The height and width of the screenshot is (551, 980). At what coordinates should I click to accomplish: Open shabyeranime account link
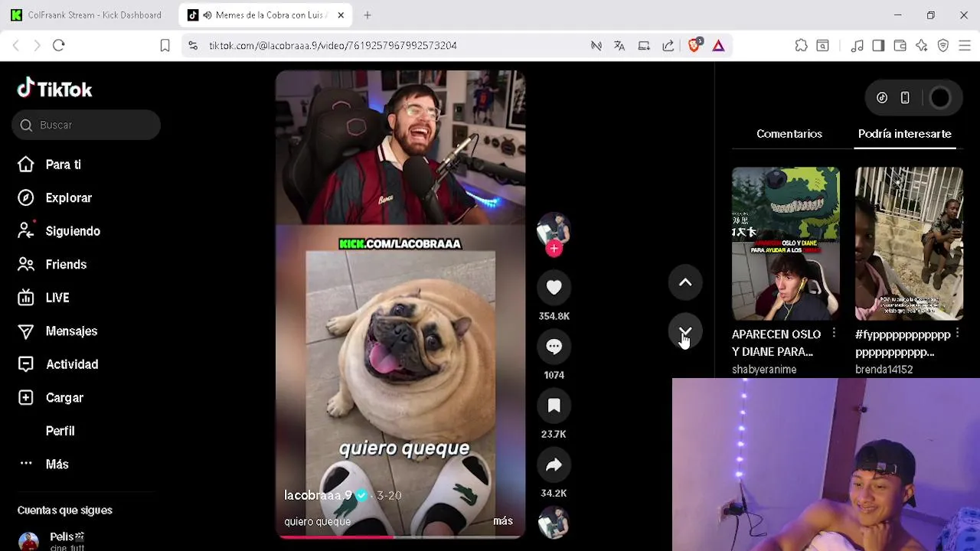click(x=764, y=370)
